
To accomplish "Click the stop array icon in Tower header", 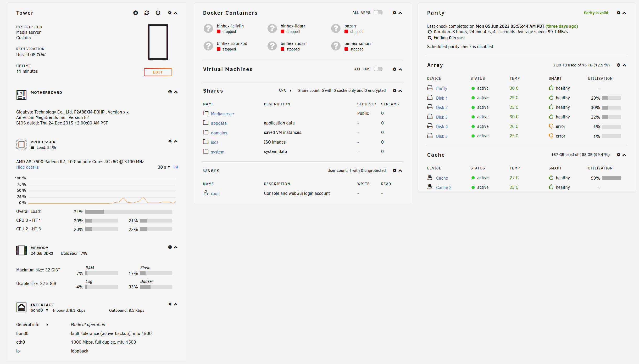I will [135, 13].
